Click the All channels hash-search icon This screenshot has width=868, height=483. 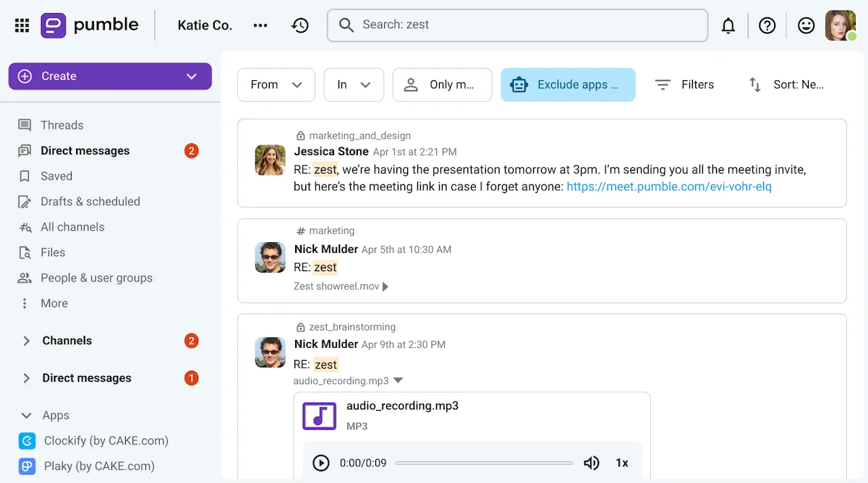[25, 227]
